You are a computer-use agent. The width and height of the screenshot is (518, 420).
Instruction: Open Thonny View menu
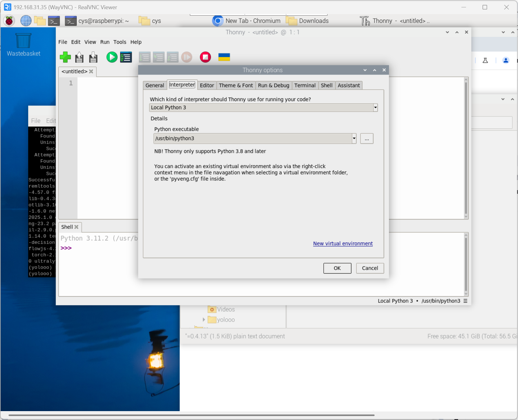[x=90, y=42]
